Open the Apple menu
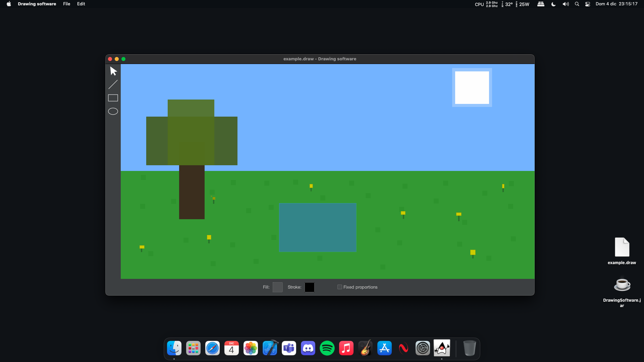The image size is (644, 362). point(9,4)
